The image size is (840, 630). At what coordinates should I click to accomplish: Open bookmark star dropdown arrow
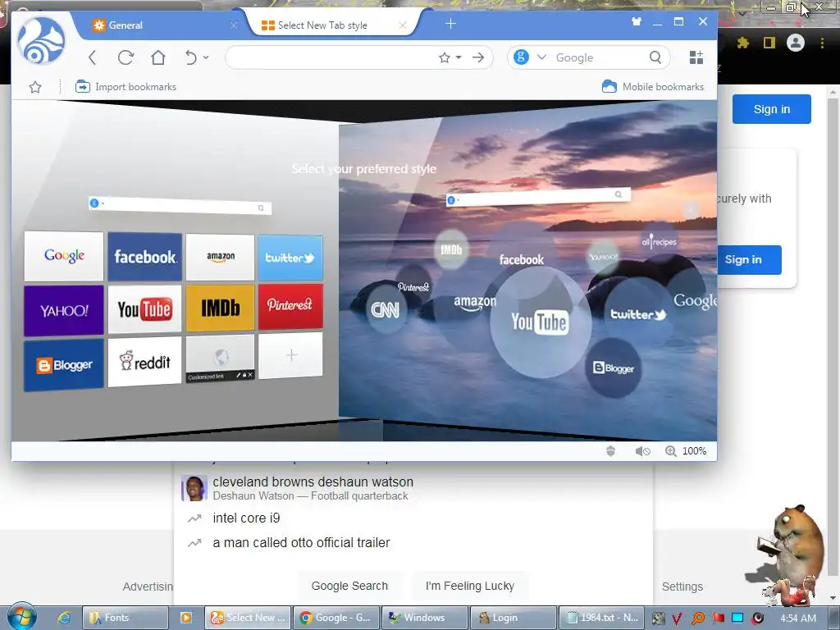point(459,57)
